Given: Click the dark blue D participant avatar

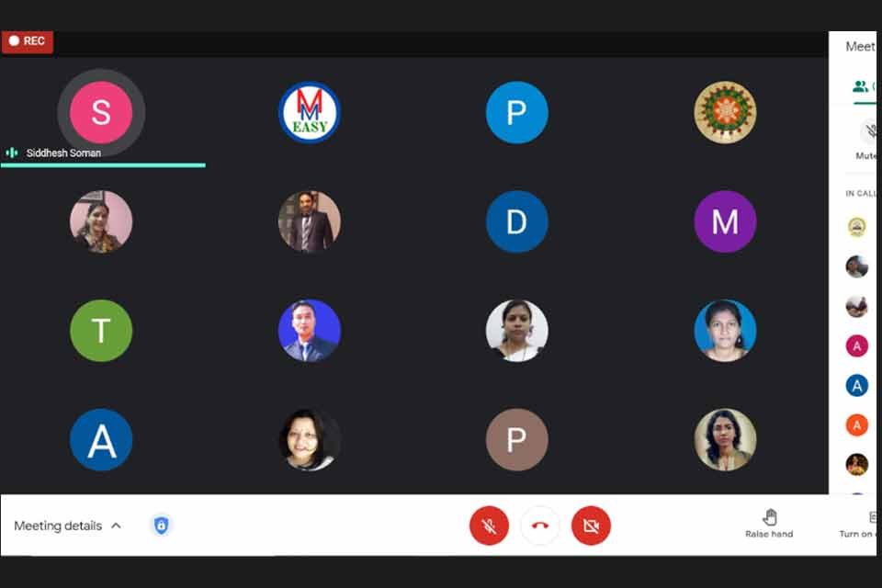Looking at the screenshot, I should pyautogui.click(x=517, y=221).
